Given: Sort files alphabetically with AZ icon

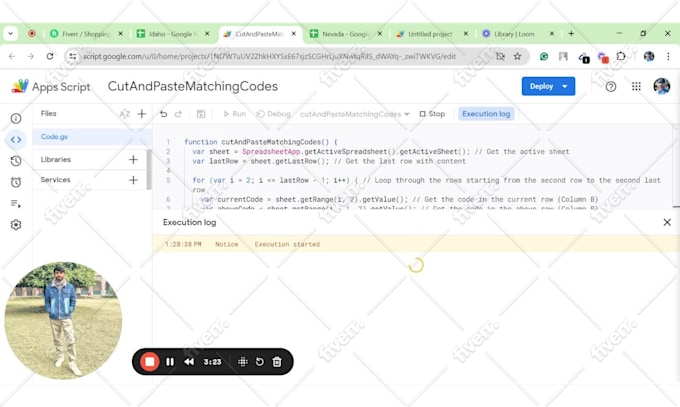Looking at the screenshot, I should (x=124, y=114).
